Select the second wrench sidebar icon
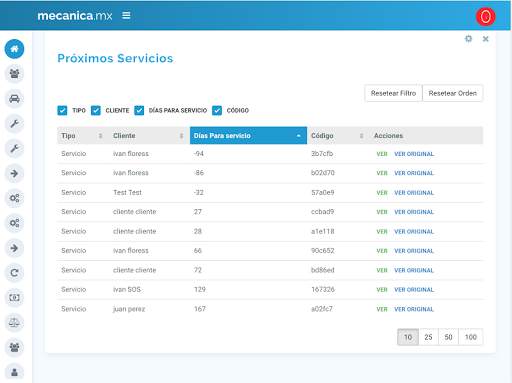The width and height of the screenshot is (512, 383). [x=14, y=148]
